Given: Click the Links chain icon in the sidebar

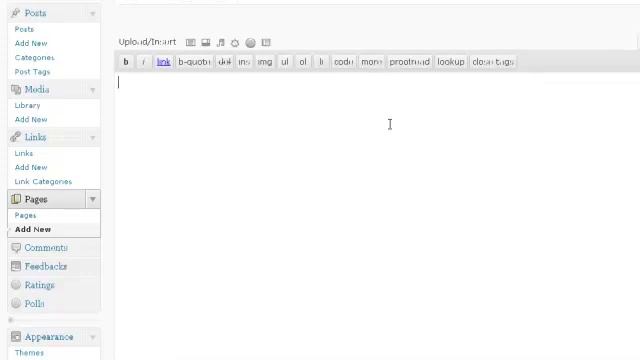Looking at the screenshot, I should pyautogui.click(x=16, y=137).
